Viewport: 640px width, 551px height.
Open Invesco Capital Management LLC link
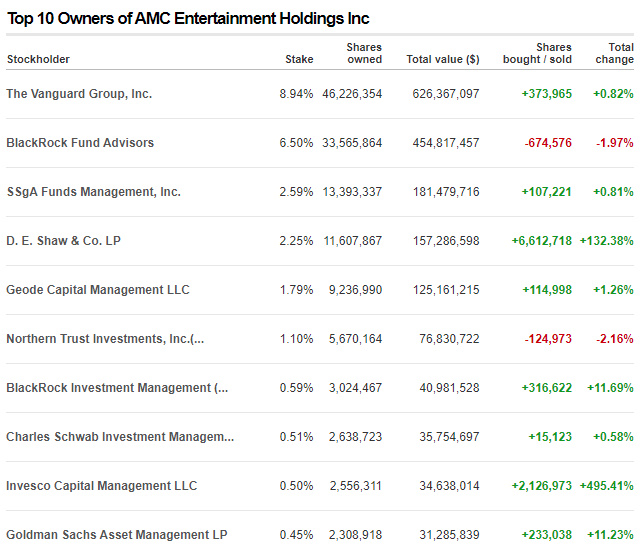102,486
